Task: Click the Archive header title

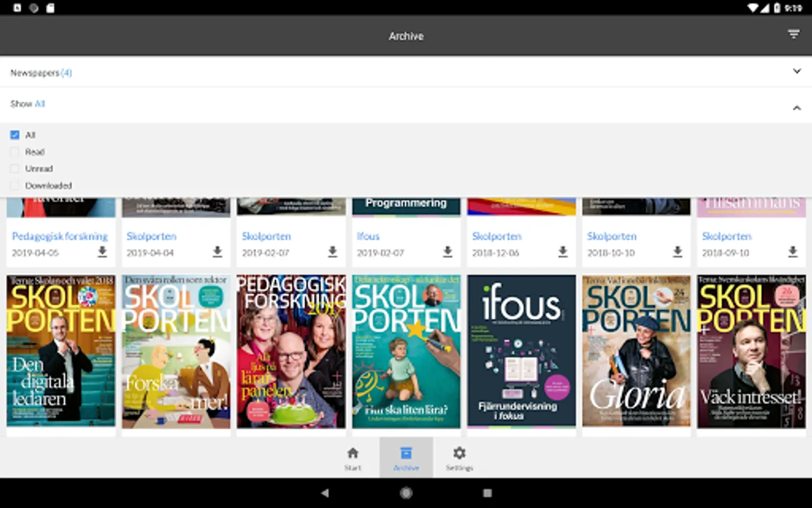Action: [406, 36]
